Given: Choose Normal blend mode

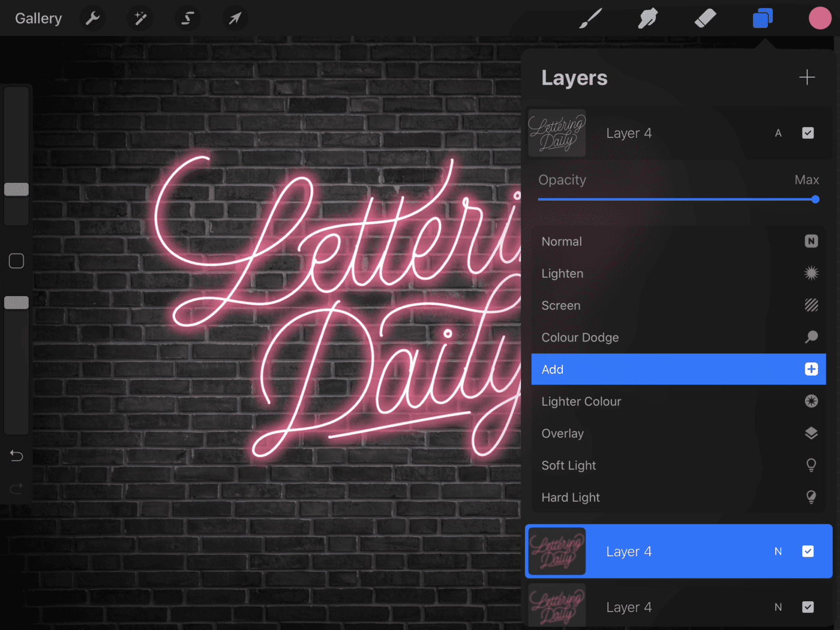Looking at the screenshot, I should point(679,241).
